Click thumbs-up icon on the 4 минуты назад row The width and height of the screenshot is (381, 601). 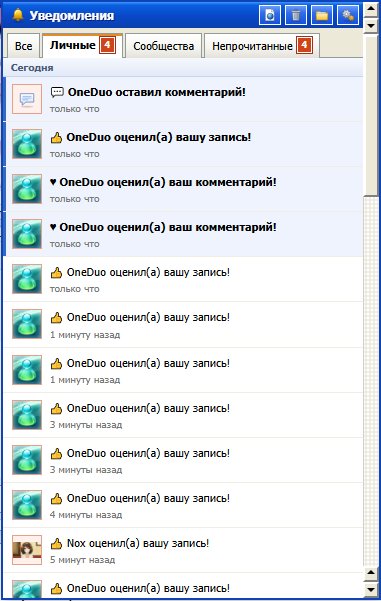[x=56, y=498]
